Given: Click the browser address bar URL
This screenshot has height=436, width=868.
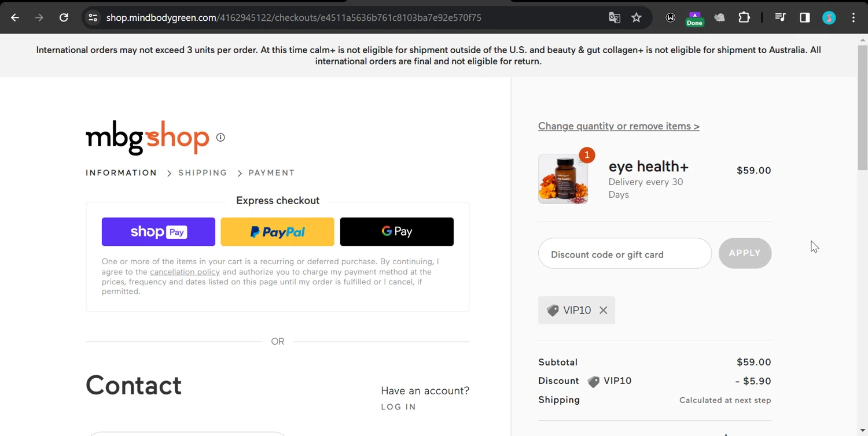Looking at the screenshot, I should click(294, 17).
